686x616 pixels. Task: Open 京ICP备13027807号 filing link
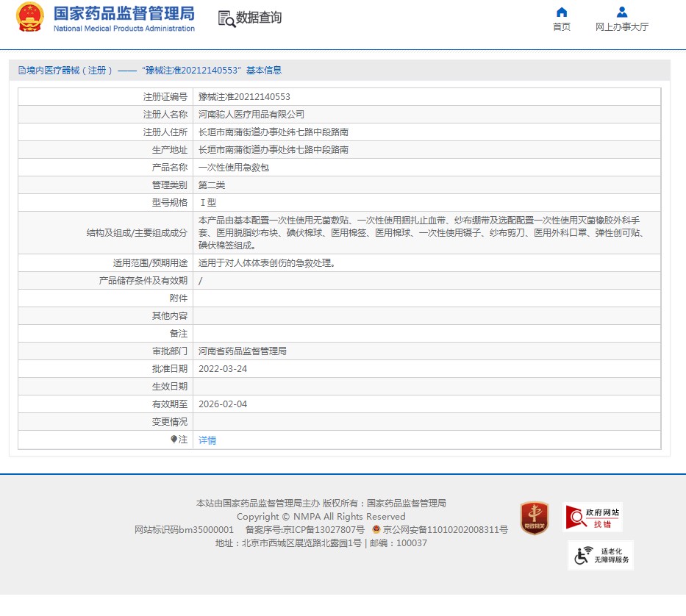(324, 529)
